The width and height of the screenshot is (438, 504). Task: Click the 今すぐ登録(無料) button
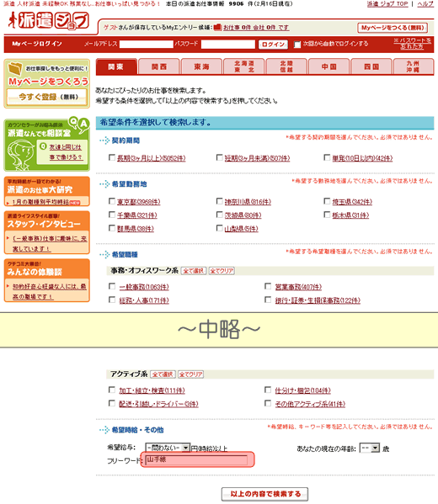pyautogui.click(x=47, y=97)
